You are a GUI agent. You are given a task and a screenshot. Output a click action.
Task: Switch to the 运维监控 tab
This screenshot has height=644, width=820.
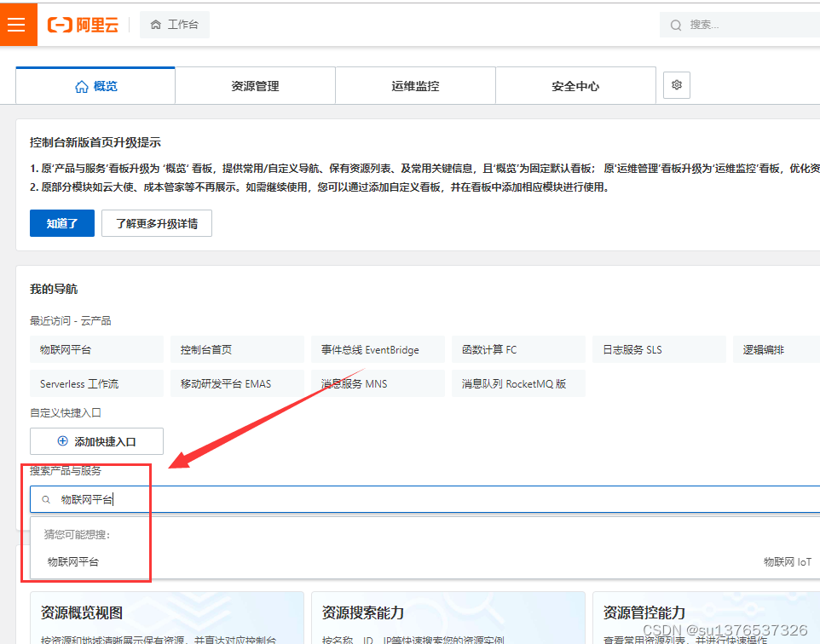[415, 86]
